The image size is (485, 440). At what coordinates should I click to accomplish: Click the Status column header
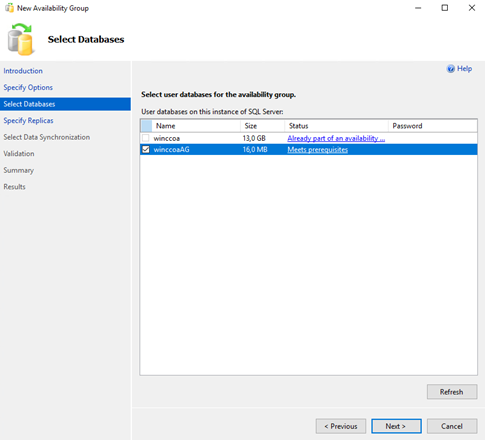[336, 126]
